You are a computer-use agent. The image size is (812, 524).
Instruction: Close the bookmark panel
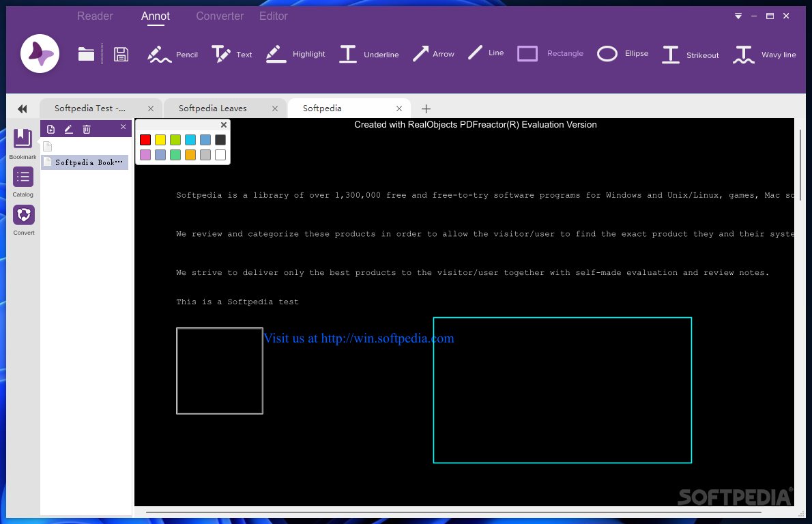124,127
